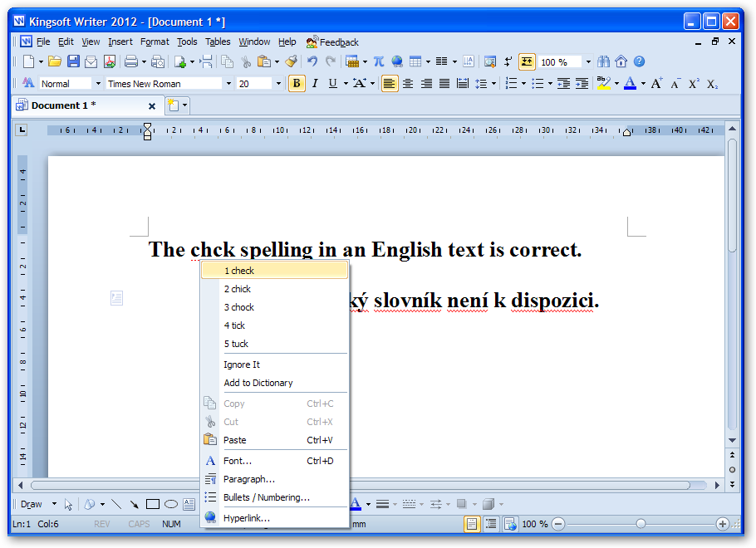Click the zoom out minus button
Screen dimensions: 756x548
coord(557,524)
